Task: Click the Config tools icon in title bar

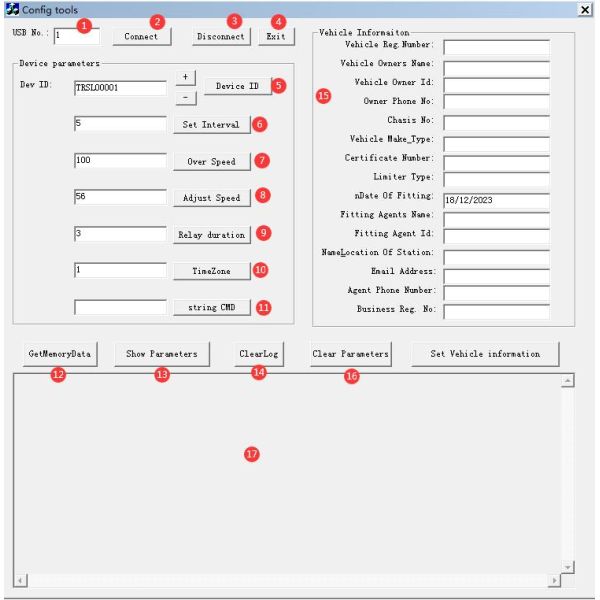Action: [11, 8]
